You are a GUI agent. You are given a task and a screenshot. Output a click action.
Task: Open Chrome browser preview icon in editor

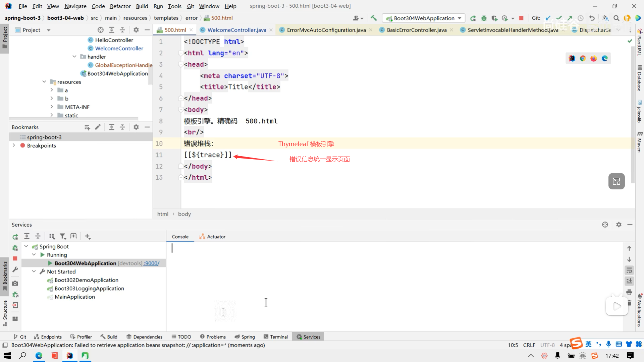[583, 58]
